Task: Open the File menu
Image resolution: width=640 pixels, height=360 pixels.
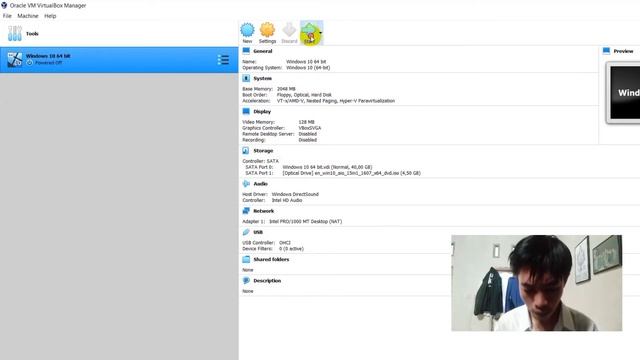Action: tap(7, 16)
